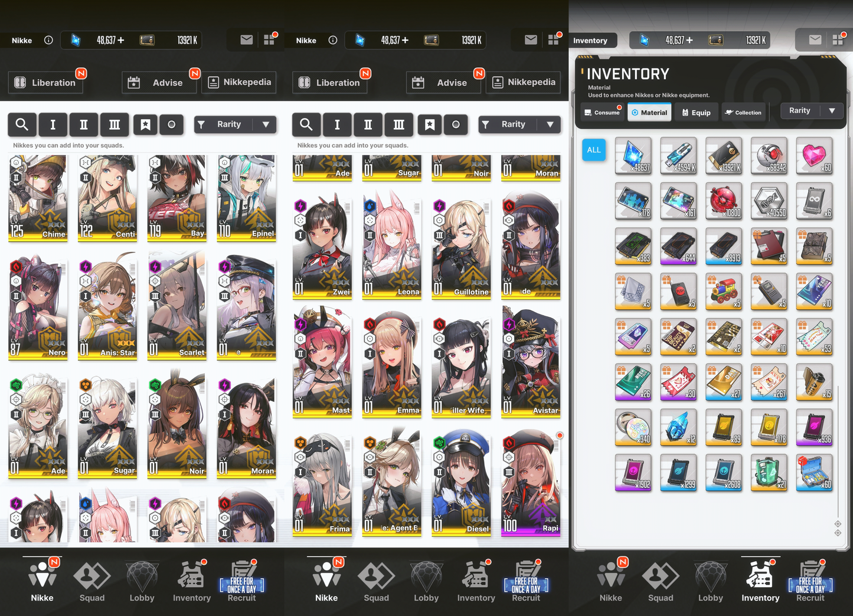Open Nikkepedia in leftmost panel
853x616 pixels.
click(240, 82)
